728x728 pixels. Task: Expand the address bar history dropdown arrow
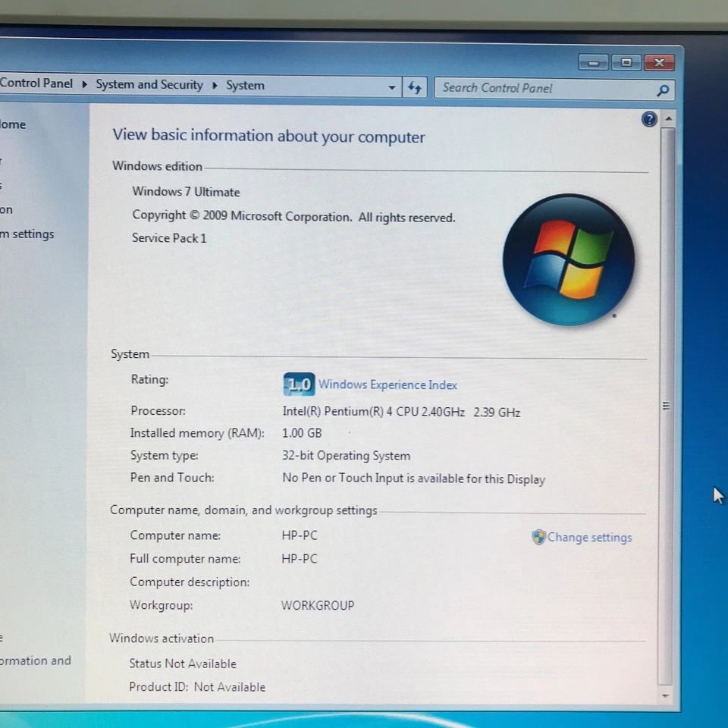tap(391, 87)
